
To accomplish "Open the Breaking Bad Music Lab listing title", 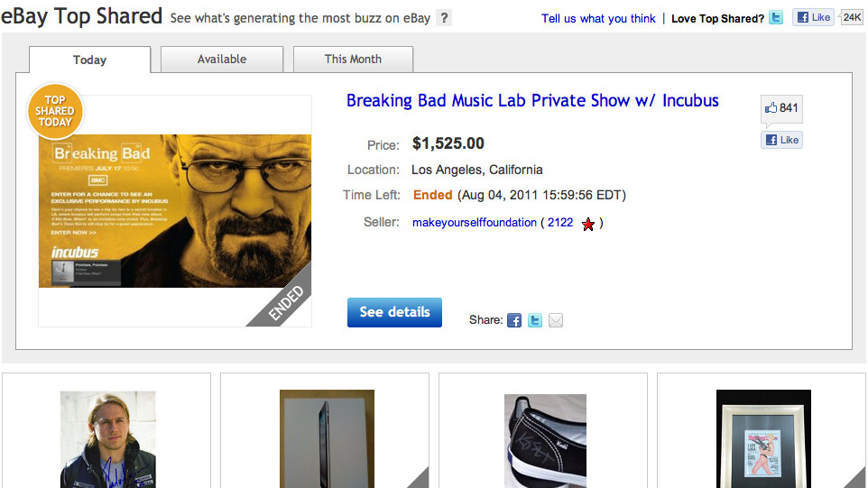I will (532, 100).
